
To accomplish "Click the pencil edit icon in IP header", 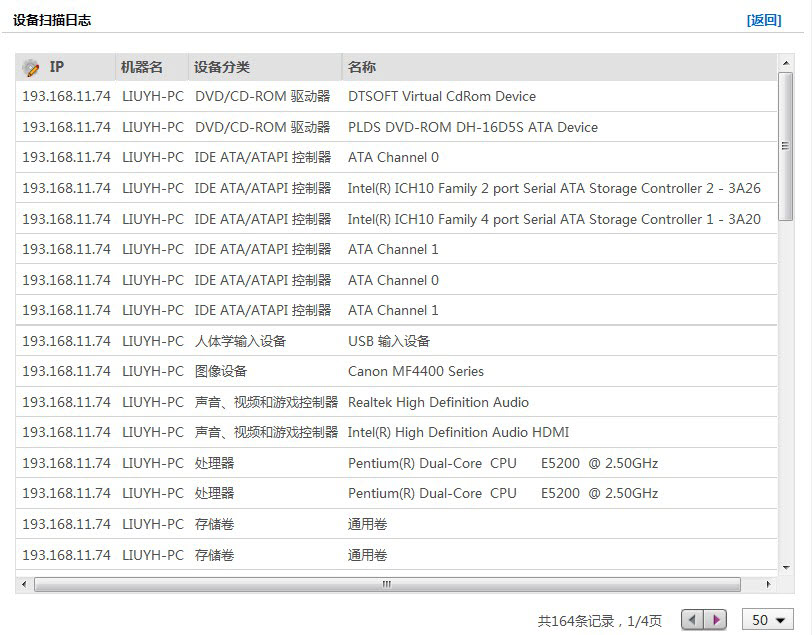I will [x=31, y=68].
